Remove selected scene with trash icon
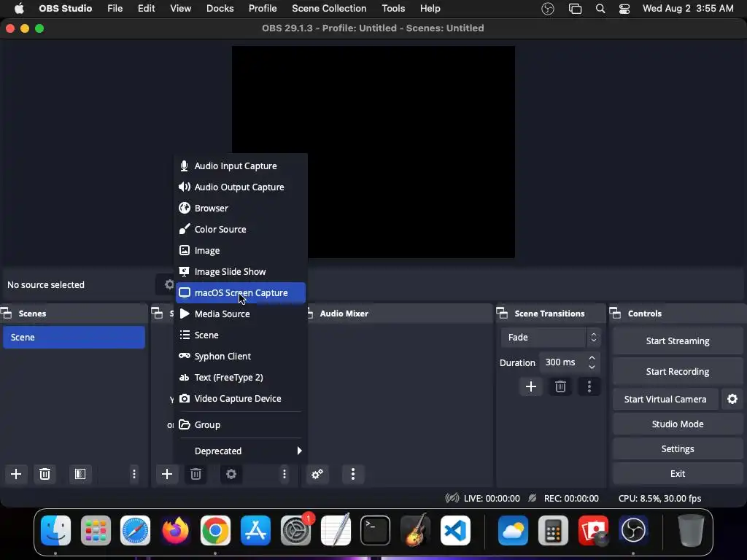747x560 pixels. pyautogui.click(x=44, y=474)
